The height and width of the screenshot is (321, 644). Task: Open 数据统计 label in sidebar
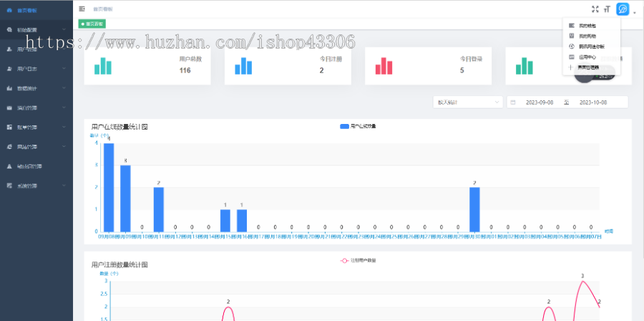tap(27, 88)
